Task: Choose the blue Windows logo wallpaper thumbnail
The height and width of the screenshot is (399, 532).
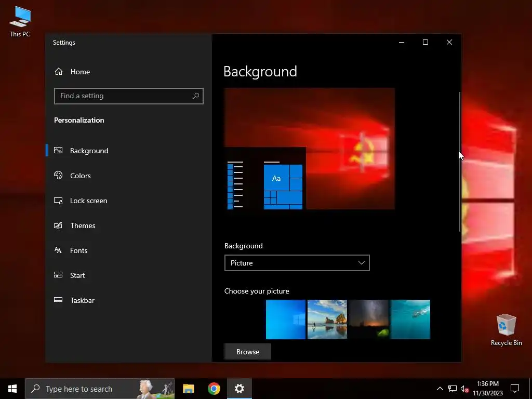Action: coord(286,320)
